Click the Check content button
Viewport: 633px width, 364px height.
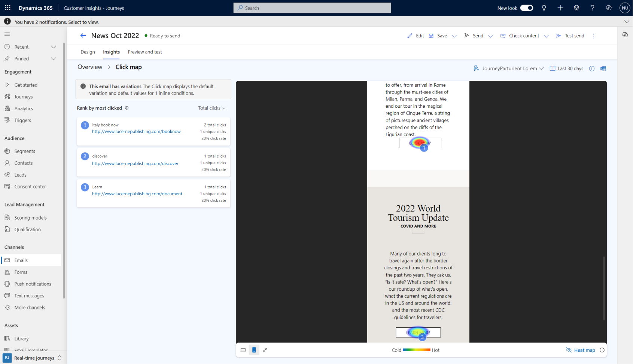(520, 36)
